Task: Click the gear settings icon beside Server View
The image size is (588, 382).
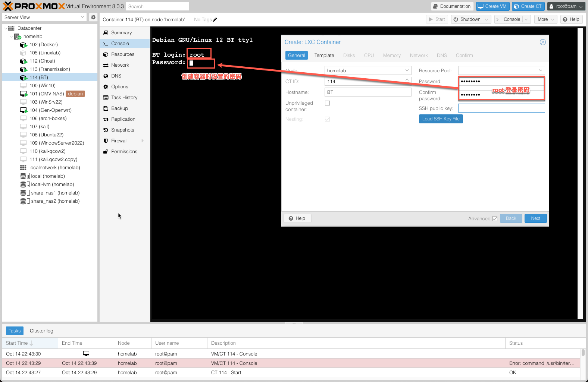Action: 93,17
